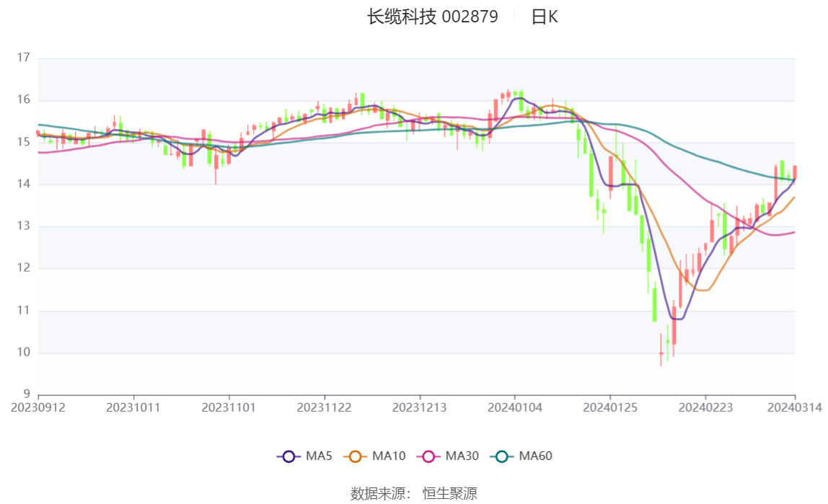This screenshot has height=504, width=828.
Task: Hide the MA5 line via its label
Action: [x=319, y=456]
